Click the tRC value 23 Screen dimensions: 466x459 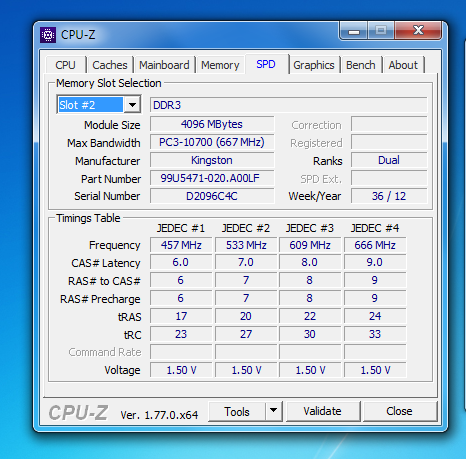click(x=181, y=334)
